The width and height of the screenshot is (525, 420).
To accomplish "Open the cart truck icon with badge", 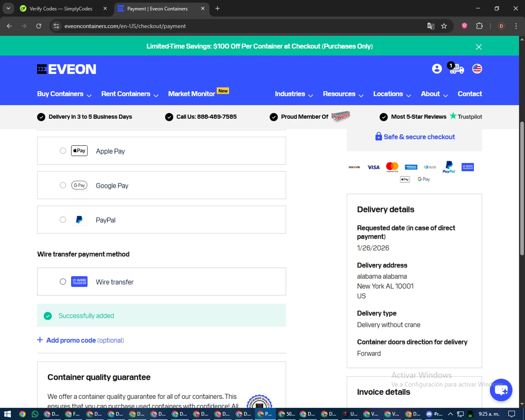I will (456, 68).
